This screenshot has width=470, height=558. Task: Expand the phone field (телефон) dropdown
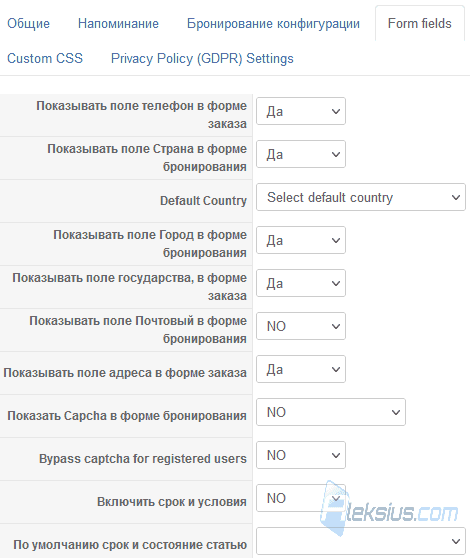click(301, 111)
